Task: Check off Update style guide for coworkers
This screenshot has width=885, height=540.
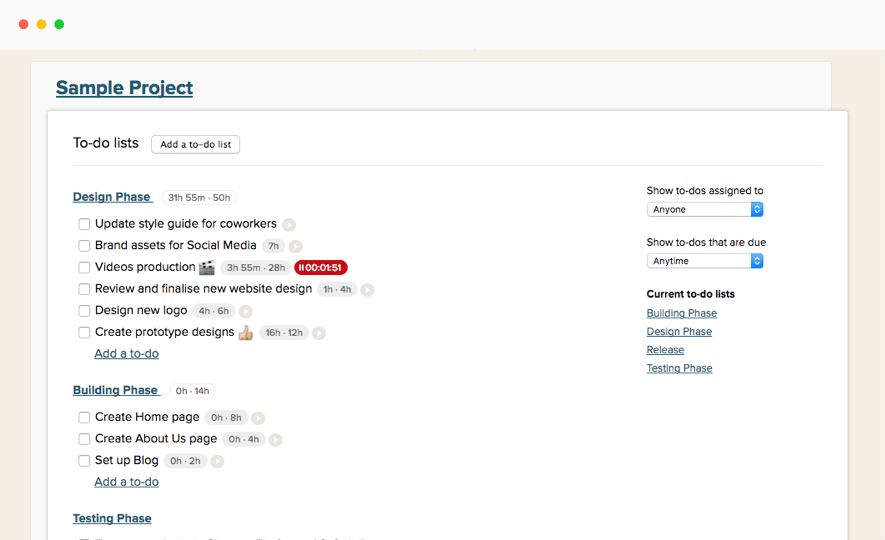Action: tap(84, 224)
